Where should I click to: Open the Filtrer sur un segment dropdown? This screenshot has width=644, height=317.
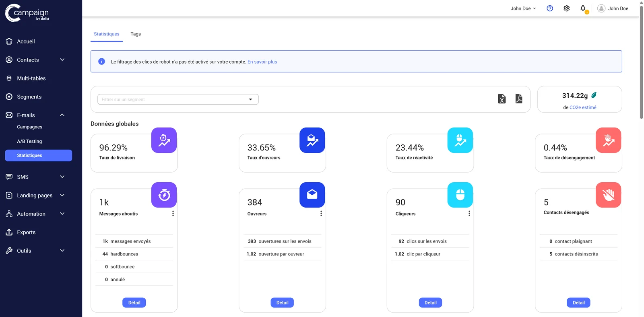tap(178, 99)
